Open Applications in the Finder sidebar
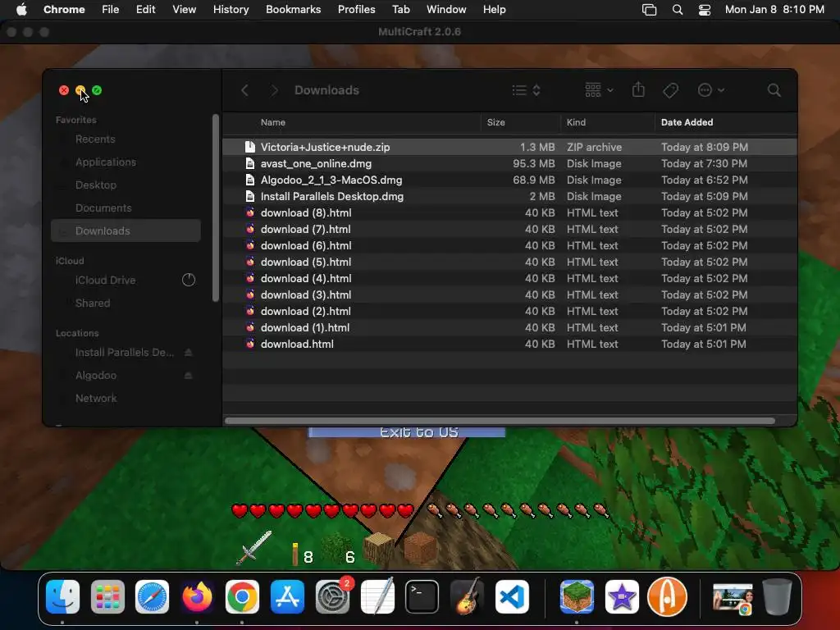 (x=126, y=162)
